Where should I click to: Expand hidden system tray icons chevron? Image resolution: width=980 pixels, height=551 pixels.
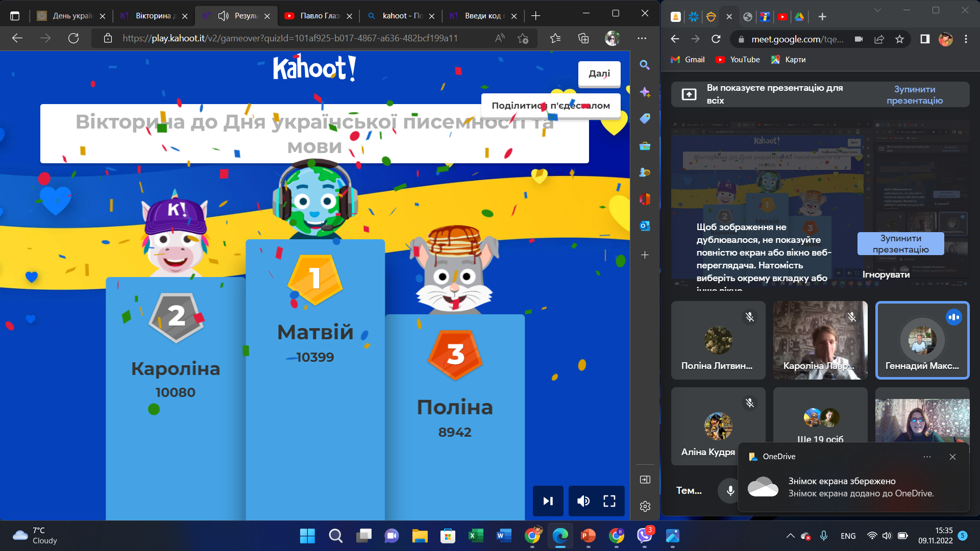click(x=790, y=536)
